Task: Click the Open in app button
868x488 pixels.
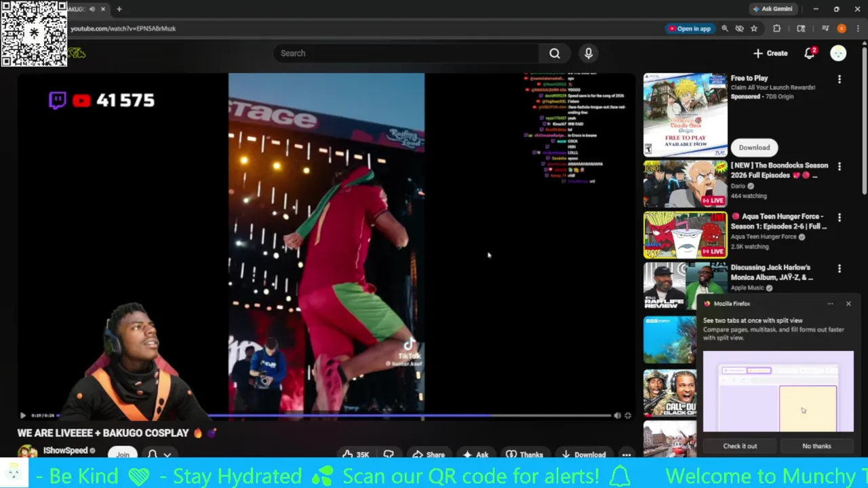Action: coord(690,28)
